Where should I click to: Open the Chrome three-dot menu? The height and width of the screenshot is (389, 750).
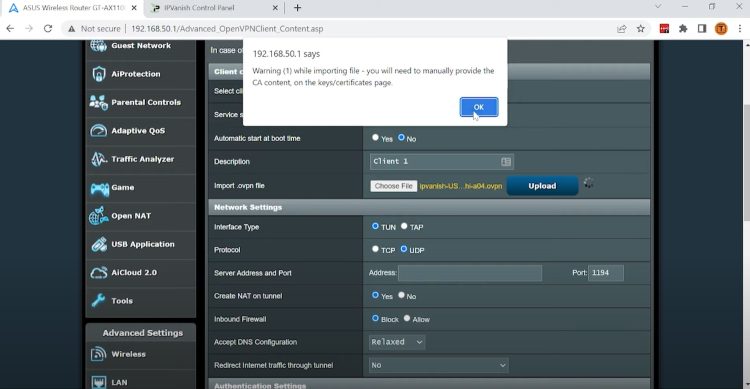tap(740, 29)
